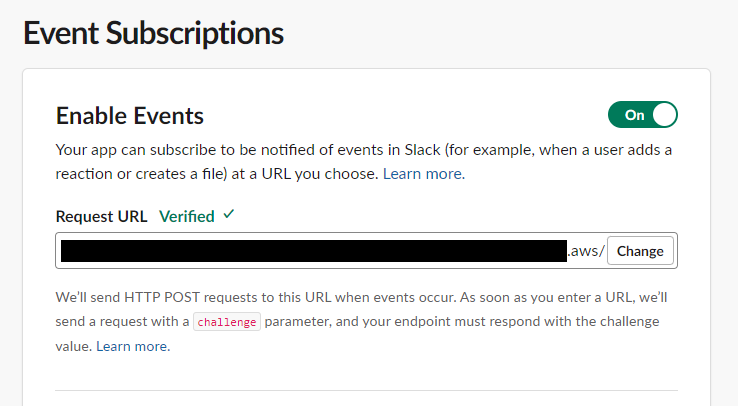This screenshot has height=406, width=738.
Task: Click the white knob of the On toggle
Action: click(x=664, y=115)
